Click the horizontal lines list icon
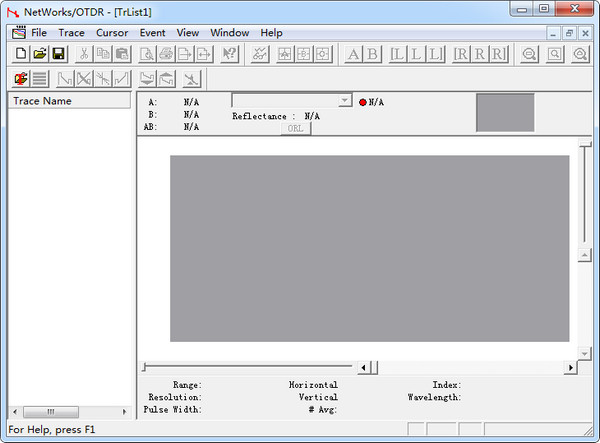600x443 pixels. click(x=39, y=79)
